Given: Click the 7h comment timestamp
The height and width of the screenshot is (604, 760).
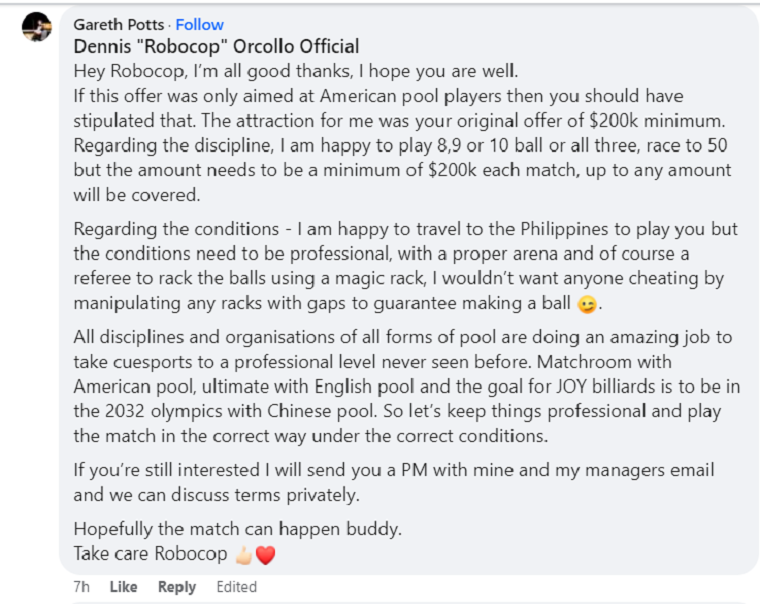Looking at the screenshot, I should tap(82, 587).
